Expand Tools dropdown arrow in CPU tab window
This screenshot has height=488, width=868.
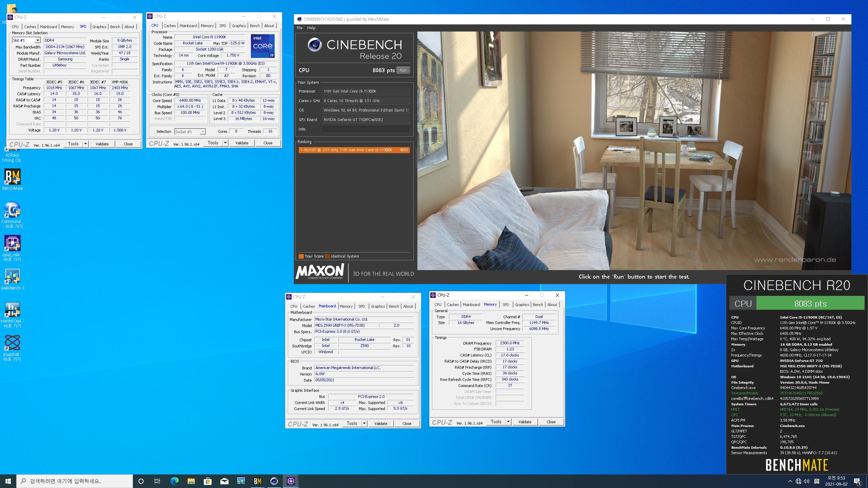[225, 143]
